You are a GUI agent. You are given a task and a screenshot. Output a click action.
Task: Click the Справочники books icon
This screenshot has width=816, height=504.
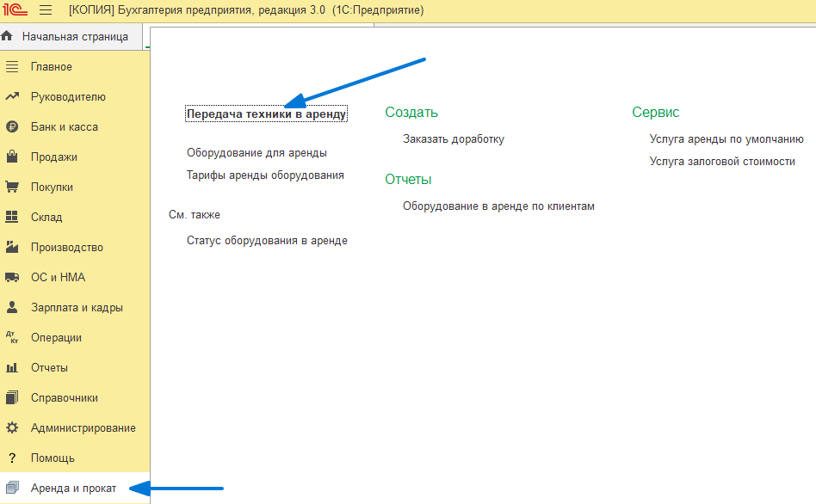(x=12, y=397)
